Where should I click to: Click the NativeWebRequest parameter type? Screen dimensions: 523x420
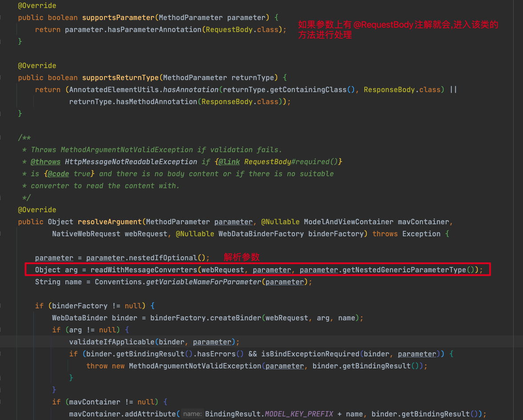point(86,234)
